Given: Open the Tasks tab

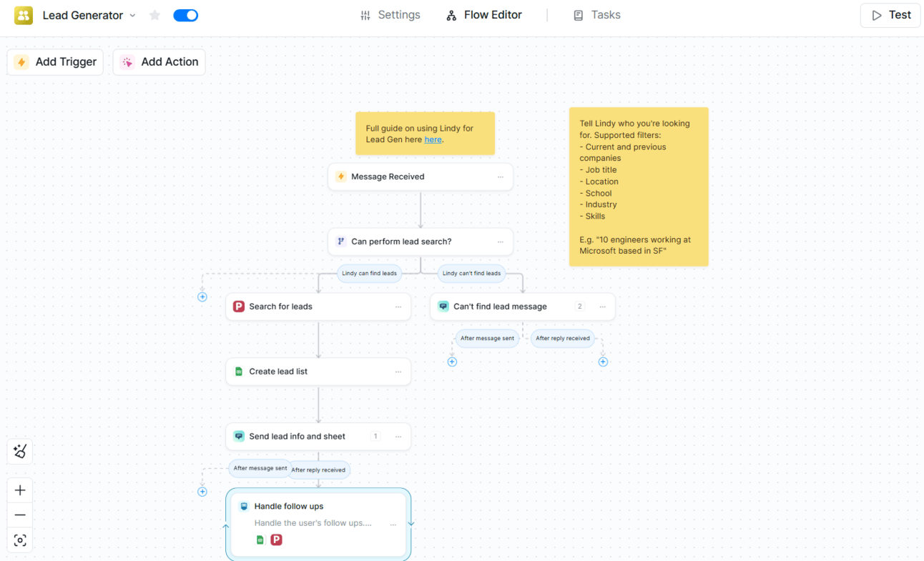Looking at the screenshot, I should click(x=597, y=15).
